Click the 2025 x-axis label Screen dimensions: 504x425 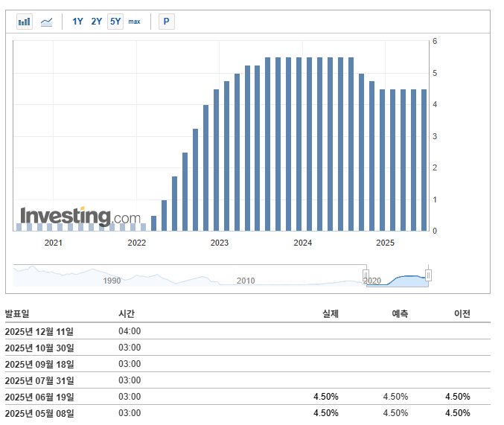coord(385,243)
